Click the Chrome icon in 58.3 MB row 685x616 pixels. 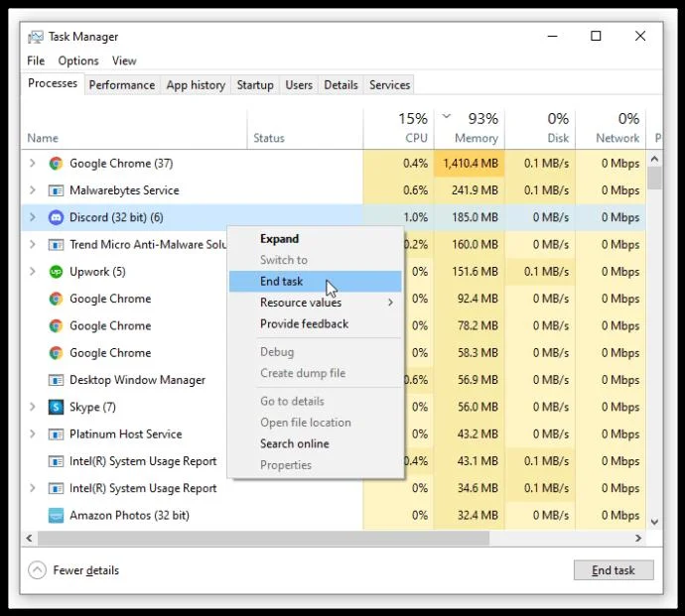pyautogui.click(x=56, y=353)
